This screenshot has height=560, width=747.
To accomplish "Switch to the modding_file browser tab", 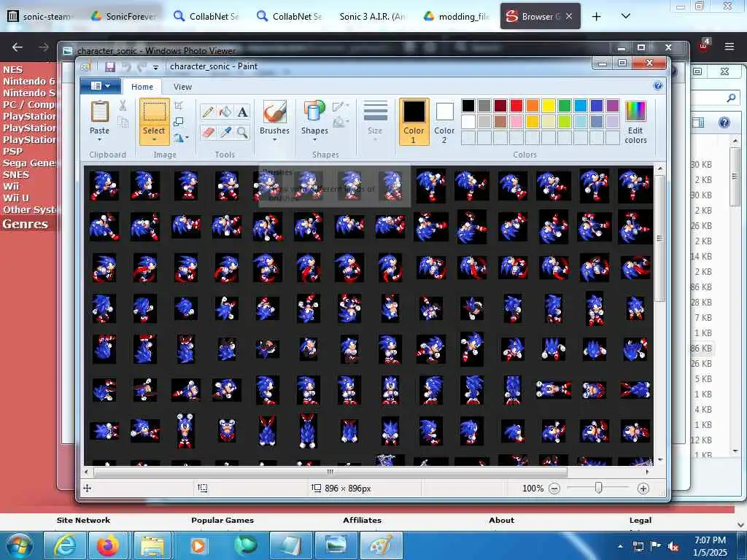I will coord(457,16).
